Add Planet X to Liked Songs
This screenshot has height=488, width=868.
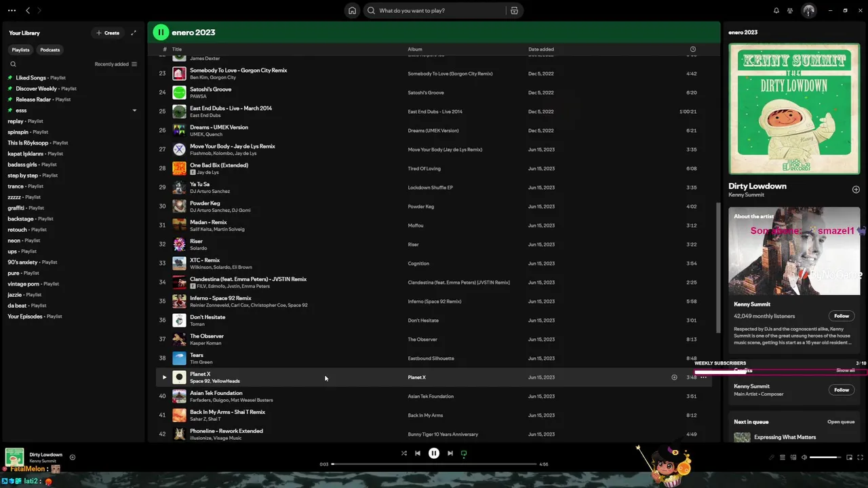(x=674, y=377)
